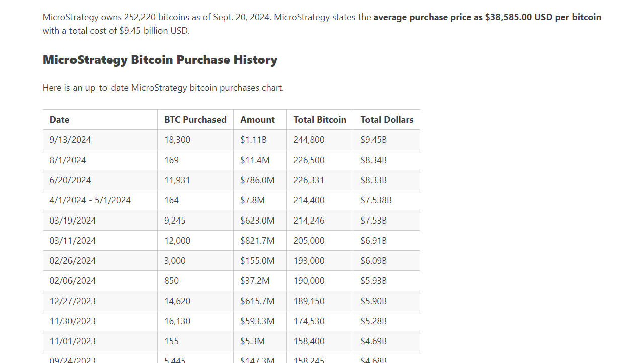Select the 850 BTC purchased cell

point(195,281)
